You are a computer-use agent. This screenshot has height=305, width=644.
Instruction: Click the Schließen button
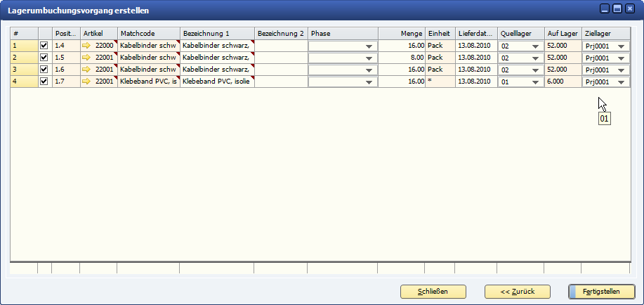[x=433, y=291]
